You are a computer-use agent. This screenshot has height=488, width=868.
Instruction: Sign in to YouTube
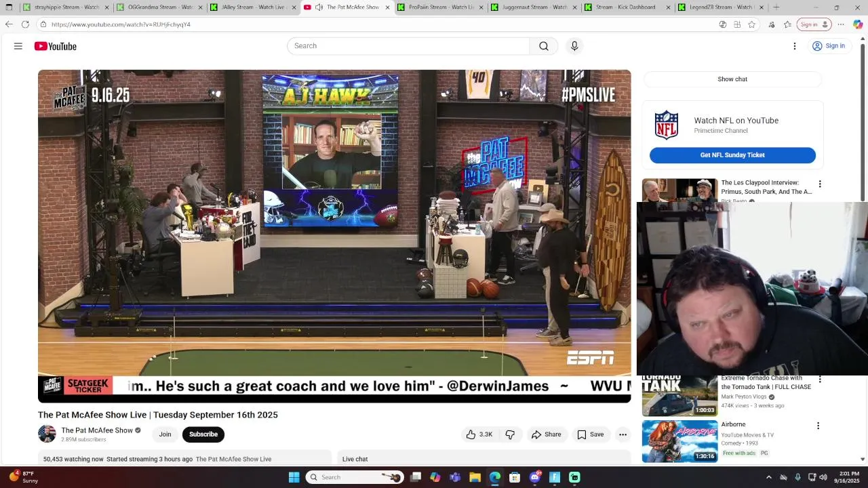828,46
